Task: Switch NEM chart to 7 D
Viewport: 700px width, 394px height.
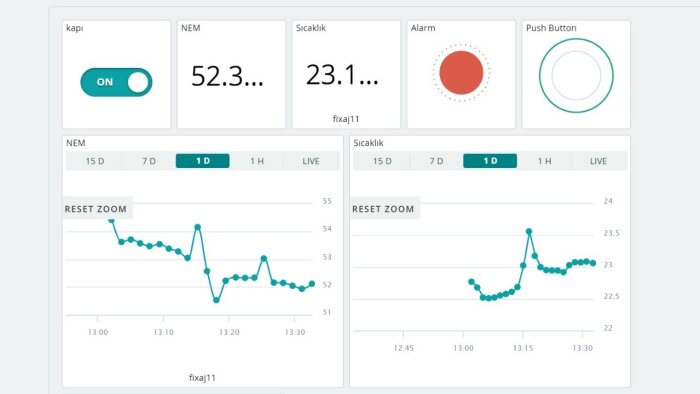Action: click(149, 161)
